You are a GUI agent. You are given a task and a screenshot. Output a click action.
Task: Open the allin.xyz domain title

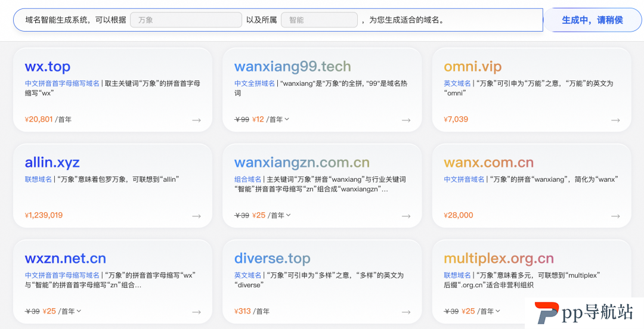click(x=52, y=163)
